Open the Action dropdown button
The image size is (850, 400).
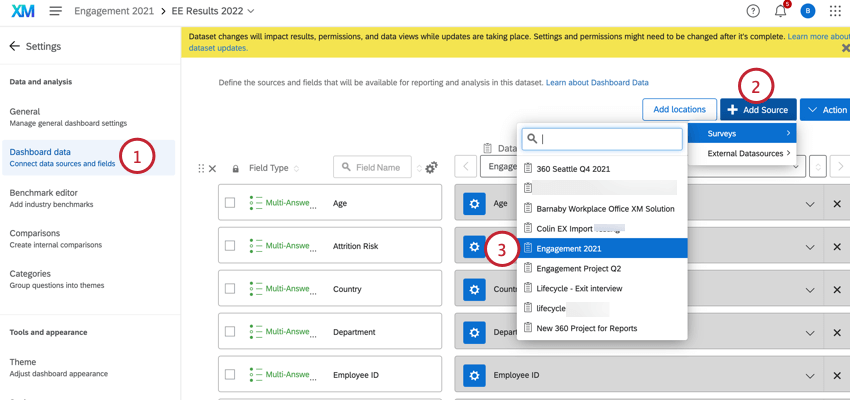826,110
